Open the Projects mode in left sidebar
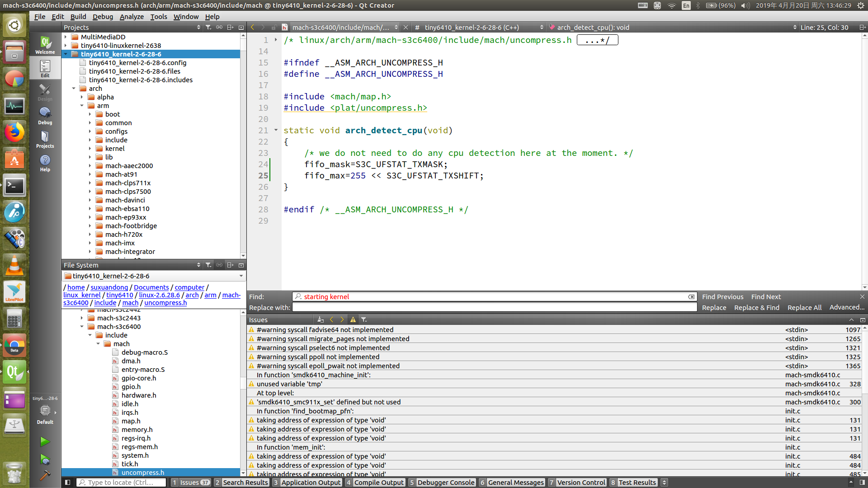 45,139
